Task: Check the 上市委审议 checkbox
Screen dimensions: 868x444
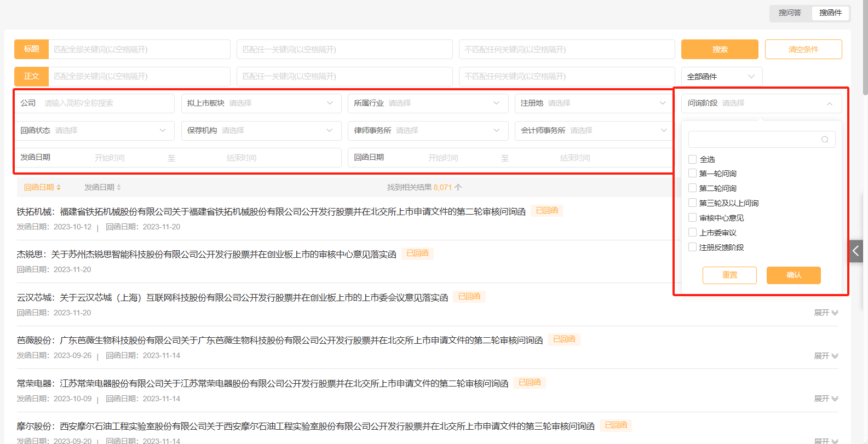Action: pos(692,233)
